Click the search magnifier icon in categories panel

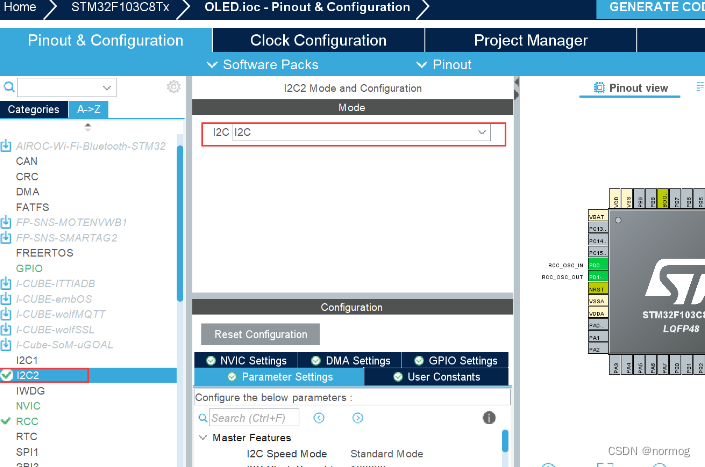(9, 87)
